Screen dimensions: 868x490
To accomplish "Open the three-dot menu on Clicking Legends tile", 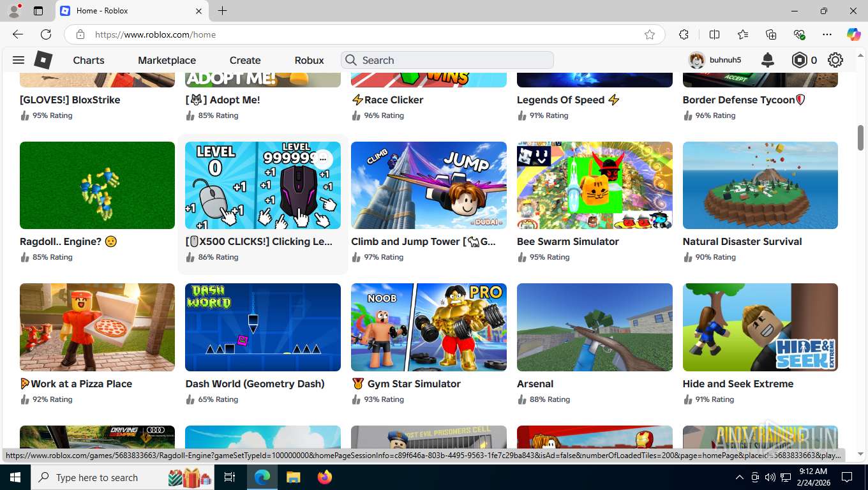I will [x=323, y=159].
